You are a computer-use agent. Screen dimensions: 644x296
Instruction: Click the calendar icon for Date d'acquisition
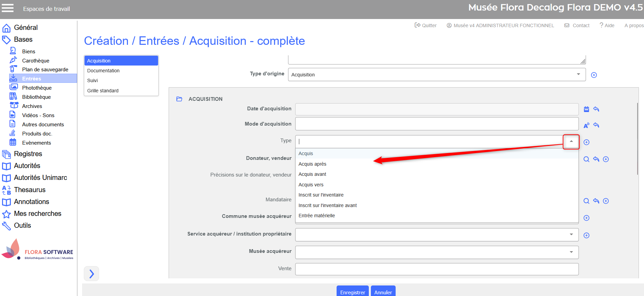click(x=586, y=109)
